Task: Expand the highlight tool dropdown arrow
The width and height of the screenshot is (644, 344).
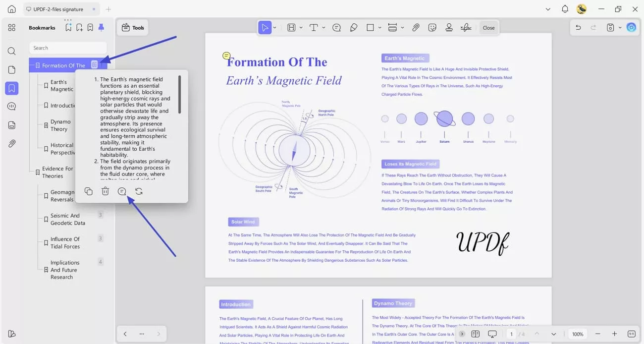Action: click(301, 28)
